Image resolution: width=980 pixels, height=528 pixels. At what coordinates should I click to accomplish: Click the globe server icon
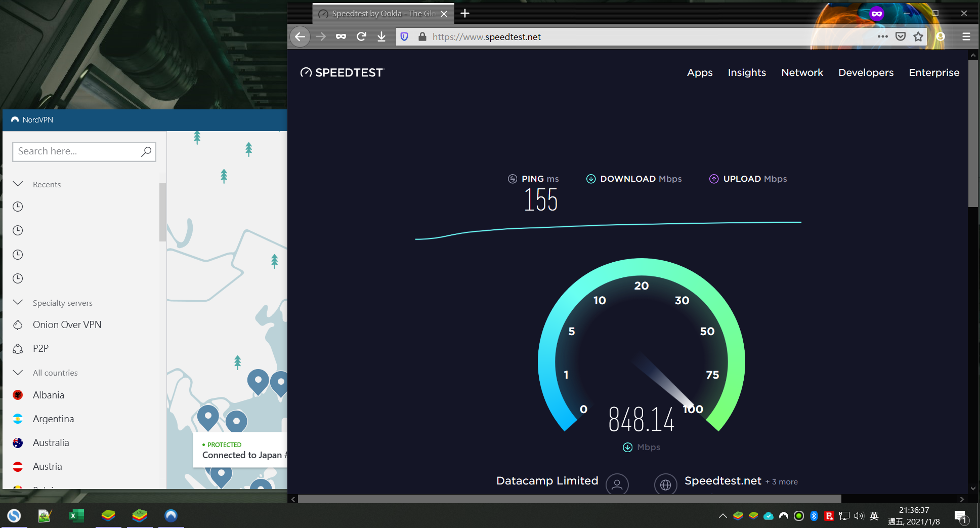[665, 484]
